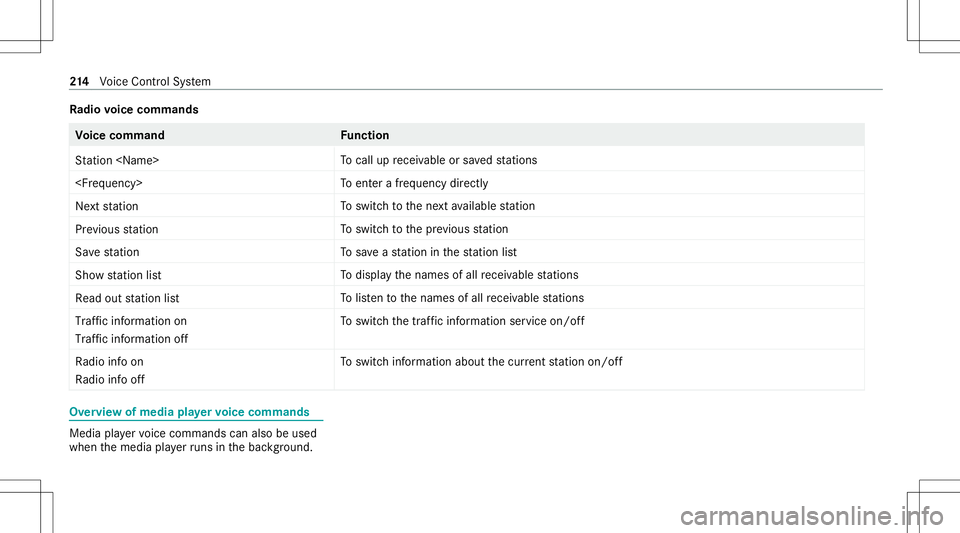Click the Traffic information off command
Image resolution: width=960 pixels, height=533 pixels.
click(132, 339)
